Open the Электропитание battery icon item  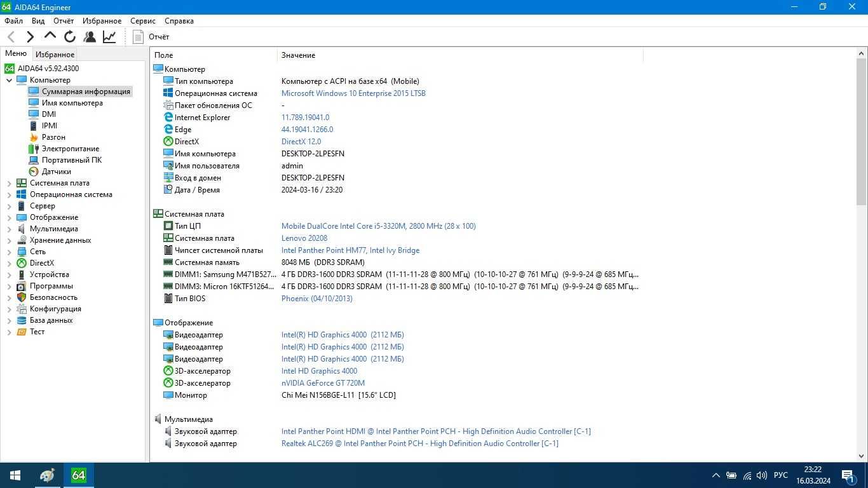34,149
